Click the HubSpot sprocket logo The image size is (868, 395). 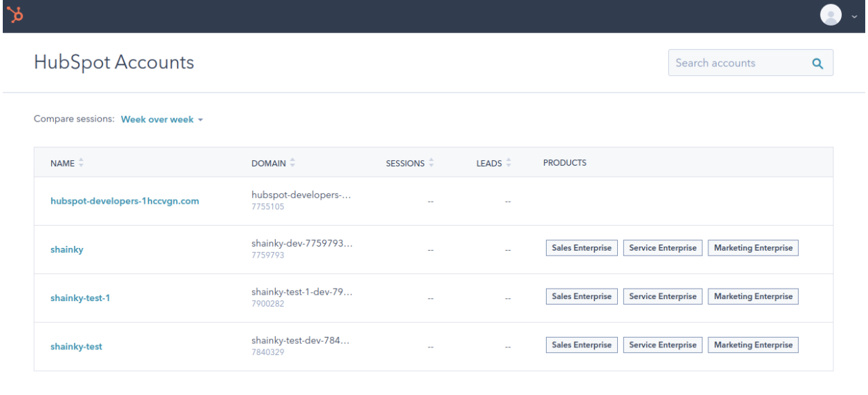point(13,14)
